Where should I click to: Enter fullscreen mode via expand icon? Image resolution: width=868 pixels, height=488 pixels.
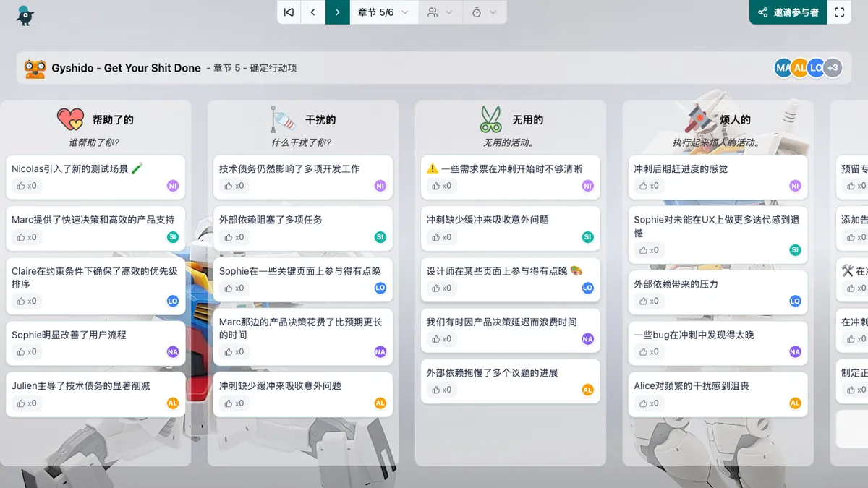click(x=839, y=12)
